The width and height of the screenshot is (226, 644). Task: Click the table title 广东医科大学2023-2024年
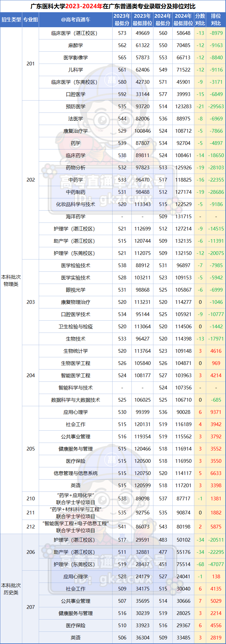(x=66, y=6)
